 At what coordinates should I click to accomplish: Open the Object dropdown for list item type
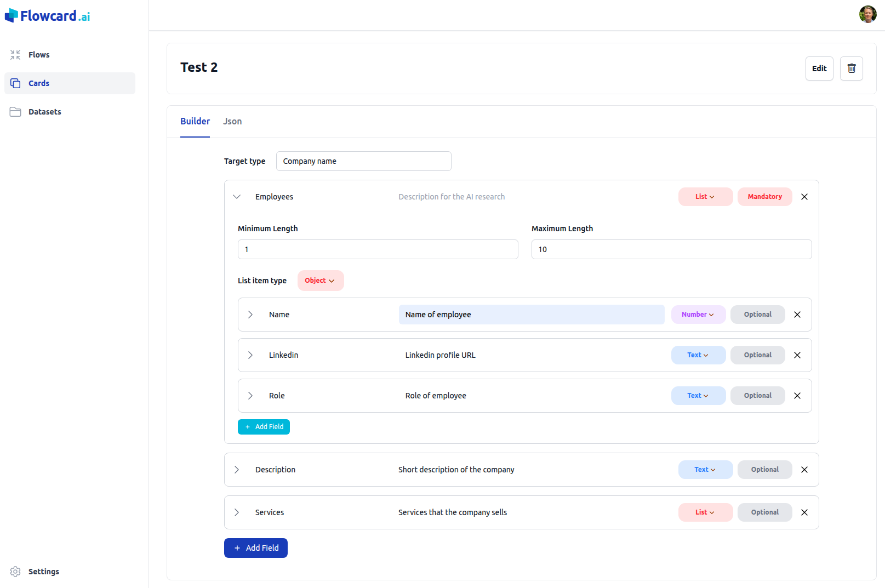click(320, 280)
